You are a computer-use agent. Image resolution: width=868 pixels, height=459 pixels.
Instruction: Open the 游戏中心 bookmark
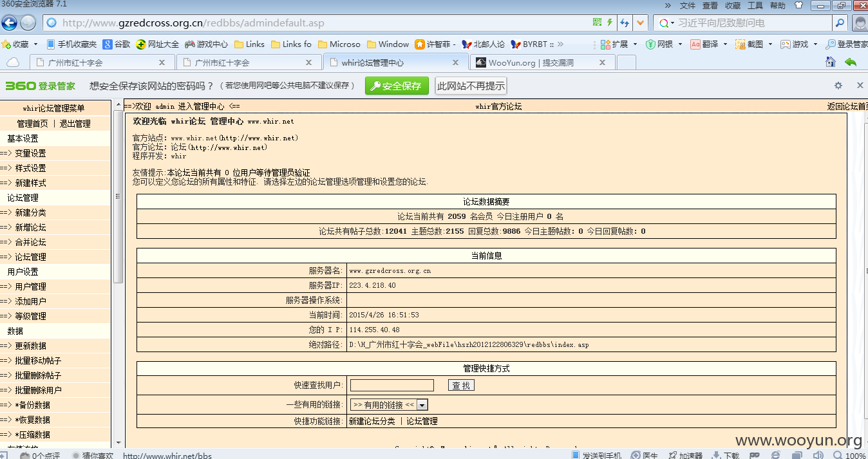click(x=206, y=44)
